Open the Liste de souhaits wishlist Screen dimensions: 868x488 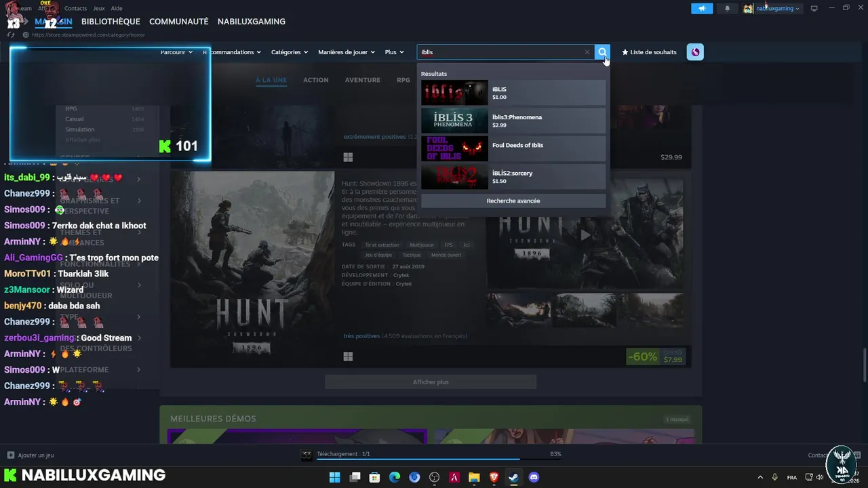click(649, 52)
